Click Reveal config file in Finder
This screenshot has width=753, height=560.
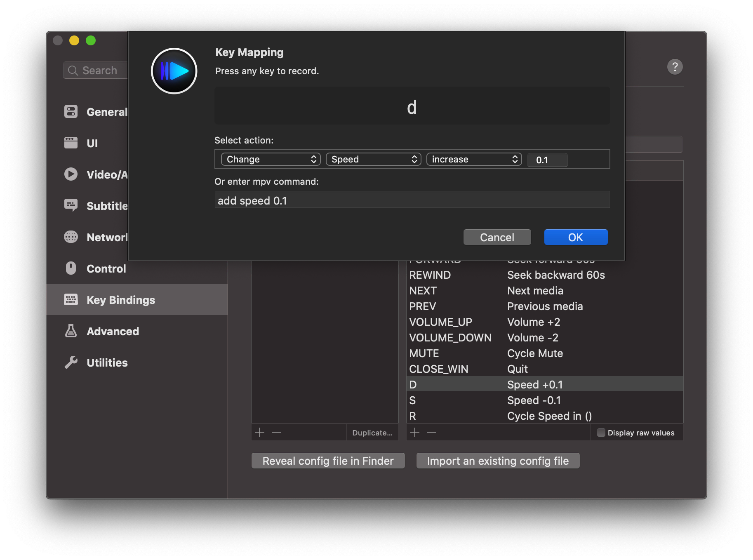pos(328,461)
